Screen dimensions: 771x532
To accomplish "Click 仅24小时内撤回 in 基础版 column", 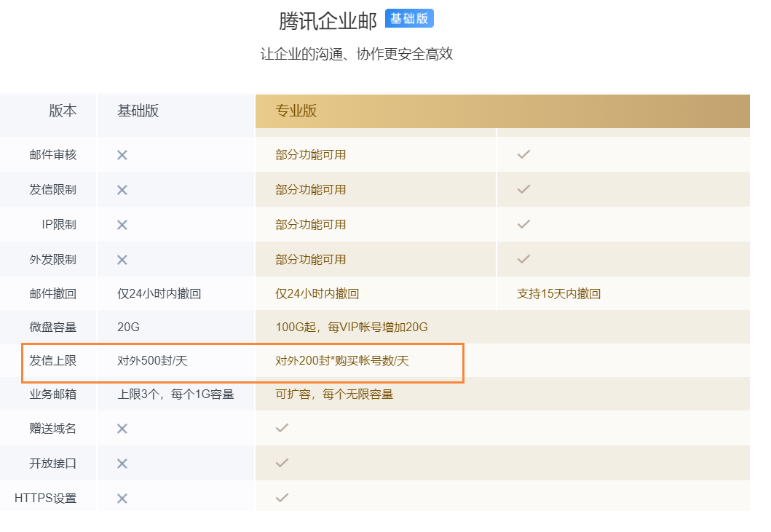I will pos(159,294).
